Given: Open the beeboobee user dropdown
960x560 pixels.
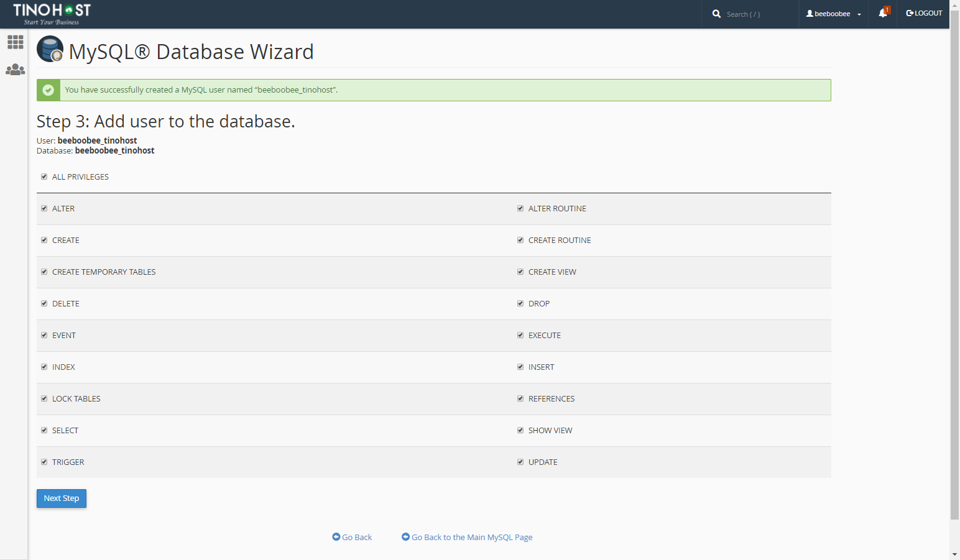Looking at the screenshot, I should 833,14.
